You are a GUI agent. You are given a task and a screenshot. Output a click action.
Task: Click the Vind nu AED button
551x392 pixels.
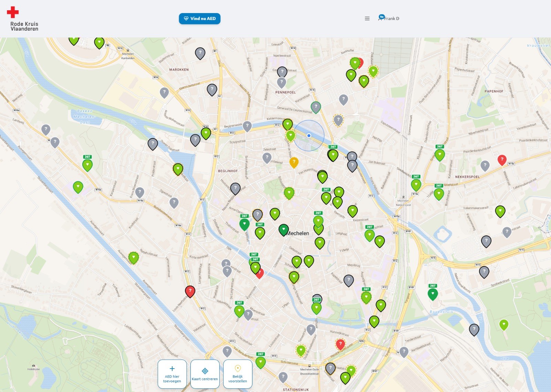[200, 19]
